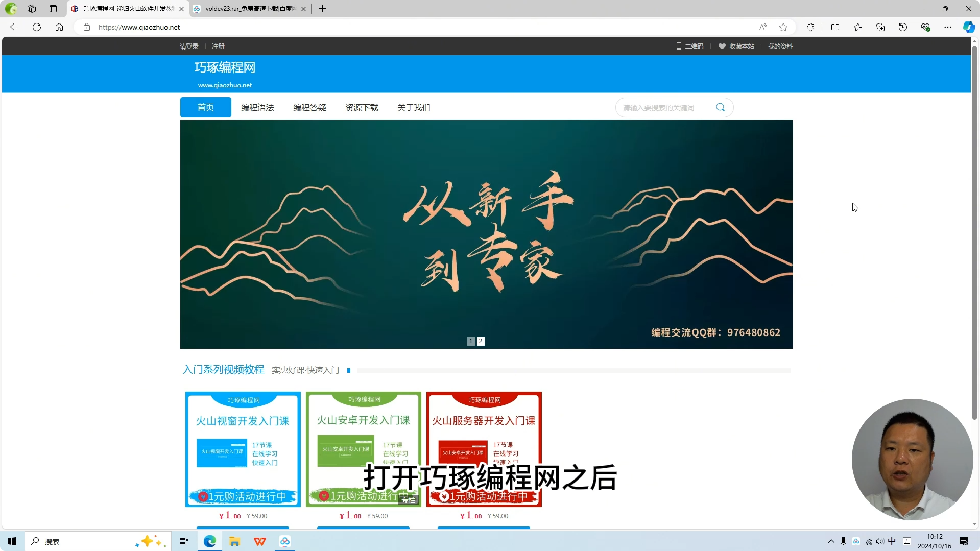Toggle read aloud in address bar

click(x=763, y=27)
